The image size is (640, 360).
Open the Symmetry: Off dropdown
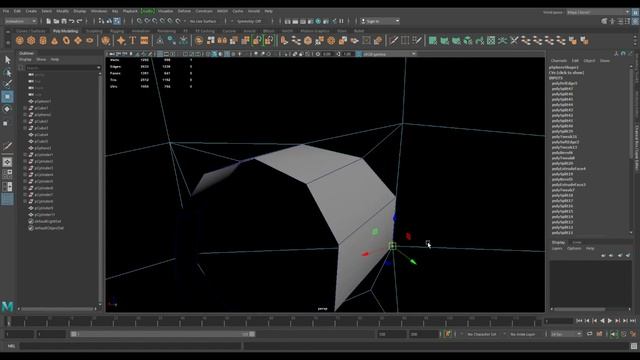point(250,21)
